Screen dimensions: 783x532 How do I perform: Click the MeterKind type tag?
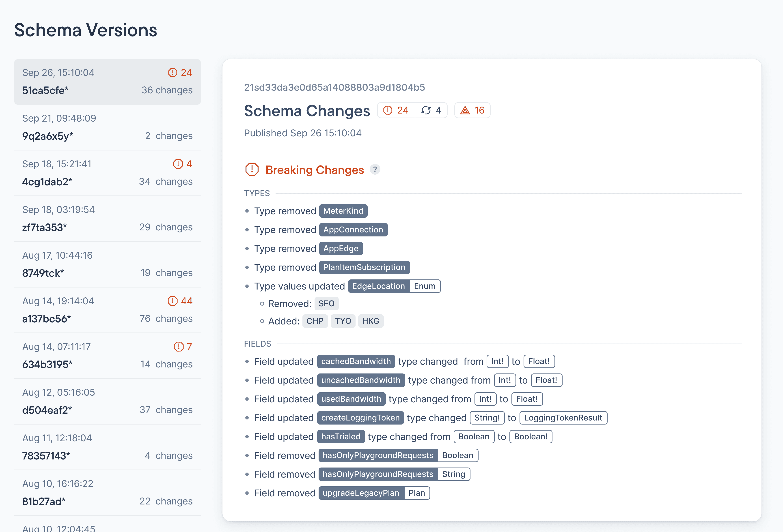343,211
